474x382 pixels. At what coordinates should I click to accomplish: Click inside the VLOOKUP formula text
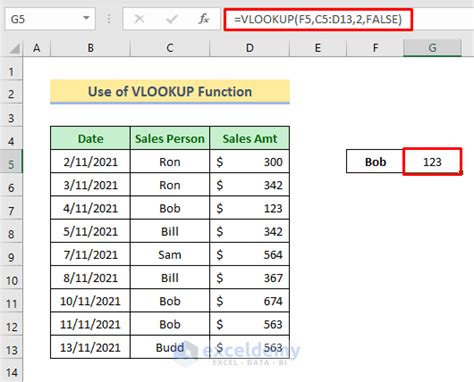point(318,19)
